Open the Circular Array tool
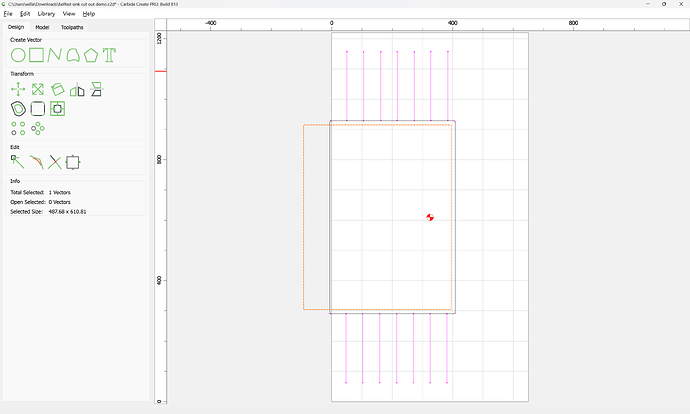 (x=38, y=128)
